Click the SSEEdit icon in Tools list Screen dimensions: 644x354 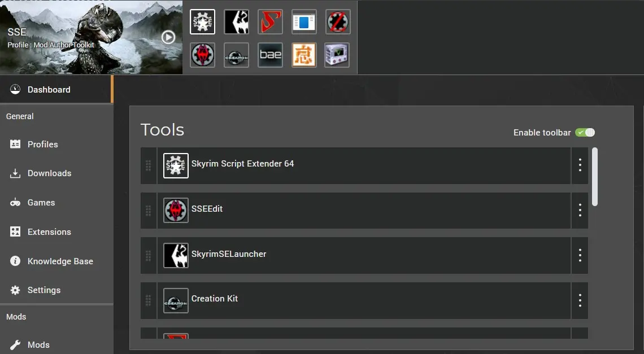click(x=176, y=211)
